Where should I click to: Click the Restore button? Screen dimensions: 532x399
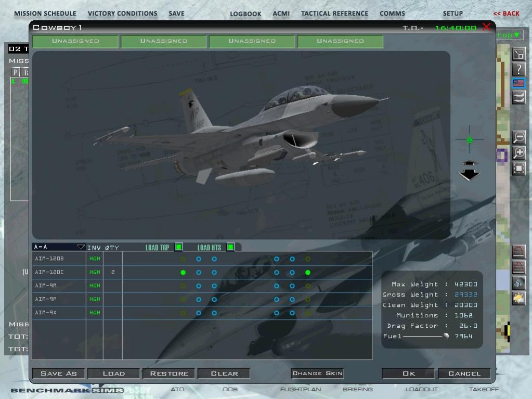(x=169, y=374)
